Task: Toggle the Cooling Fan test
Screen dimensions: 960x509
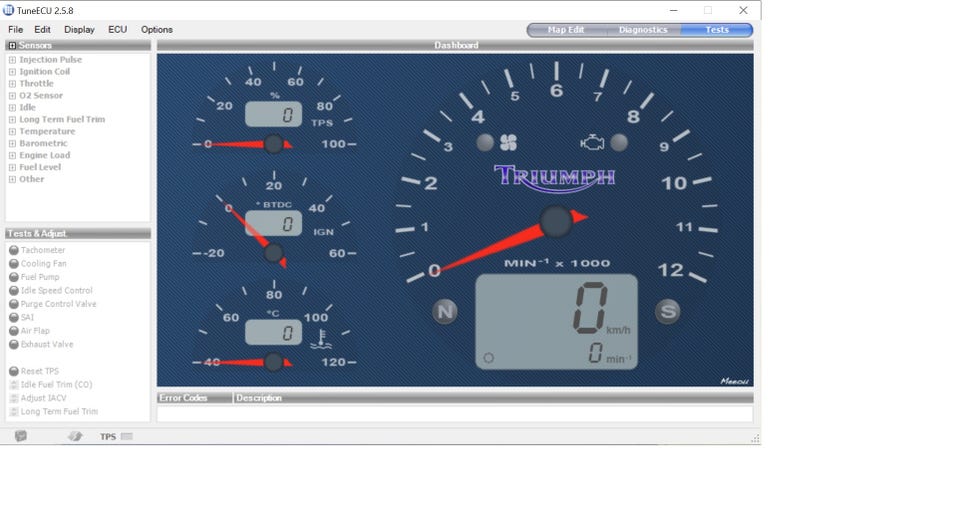Action: pos(14,264)
